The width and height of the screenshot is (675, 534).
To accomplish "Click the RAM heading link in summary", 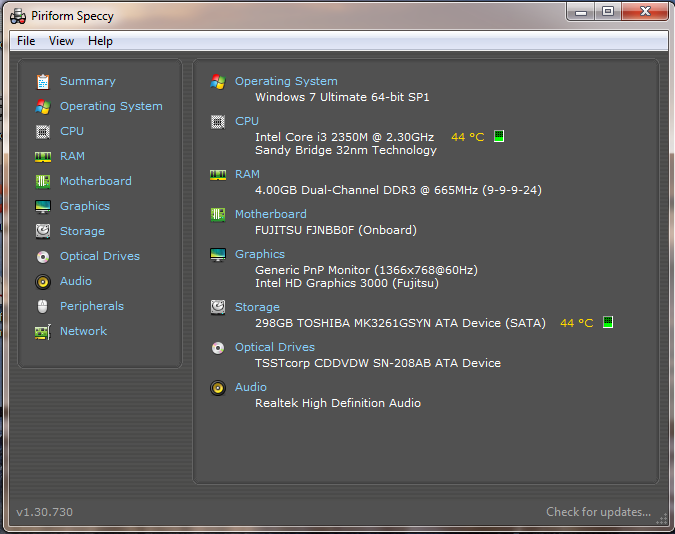I will coord(248,174).
